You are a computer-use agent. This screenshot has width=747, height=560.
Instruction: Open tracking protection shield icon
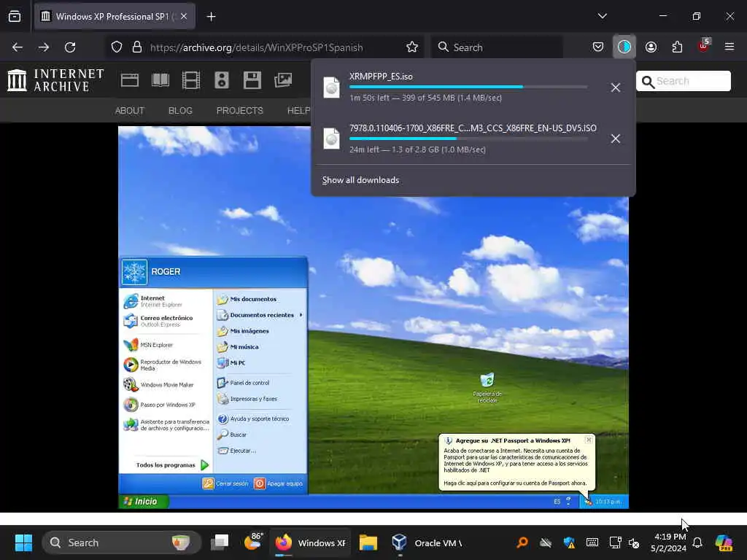tap(117, 47)
